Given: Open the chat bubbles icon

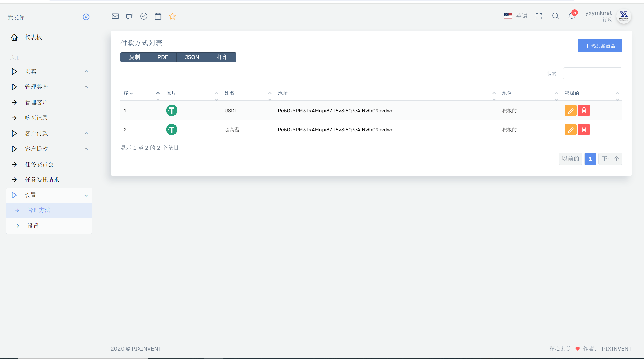Looking at the screenshot, I should [130, 16].
